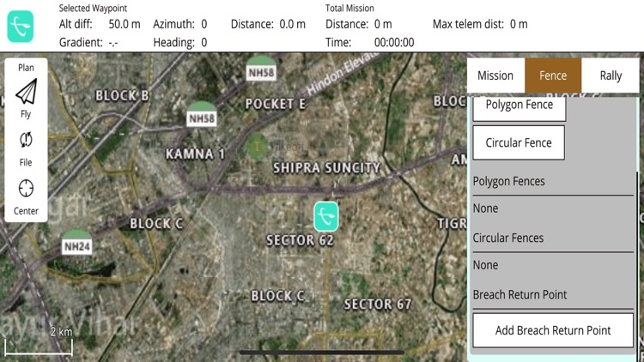The height and width of the screenshot is (362, 644).
Task: Open the File sync icon
Action: point(26,140)
